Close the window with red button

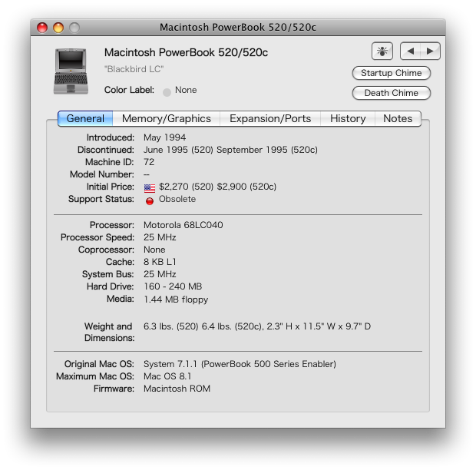[x=42, y=28]
